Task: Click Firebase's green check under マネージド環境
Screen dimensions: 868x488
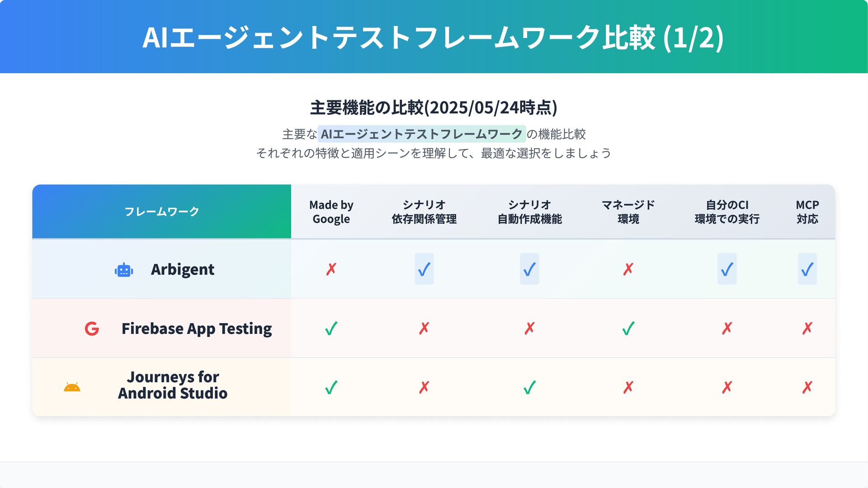Action: pos(628,328)
